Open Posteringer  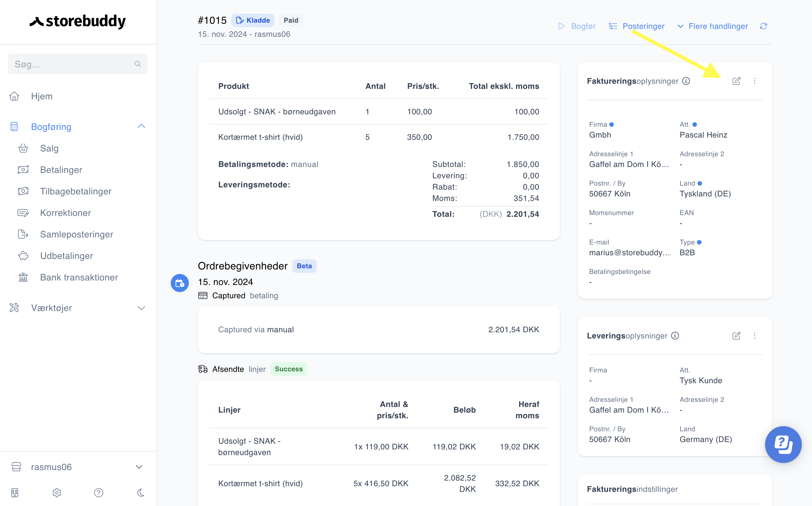(637, 26)
